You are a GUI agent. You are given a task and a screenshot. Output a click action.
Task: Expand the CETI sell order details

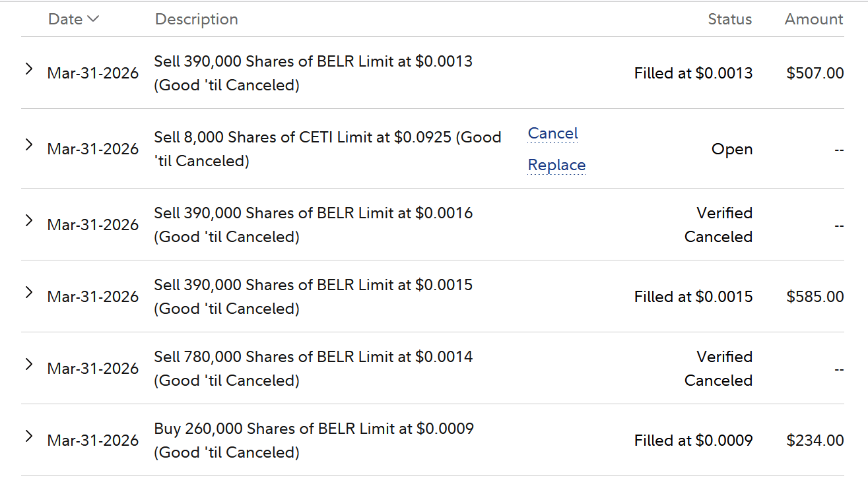click(x=29, y=144)
